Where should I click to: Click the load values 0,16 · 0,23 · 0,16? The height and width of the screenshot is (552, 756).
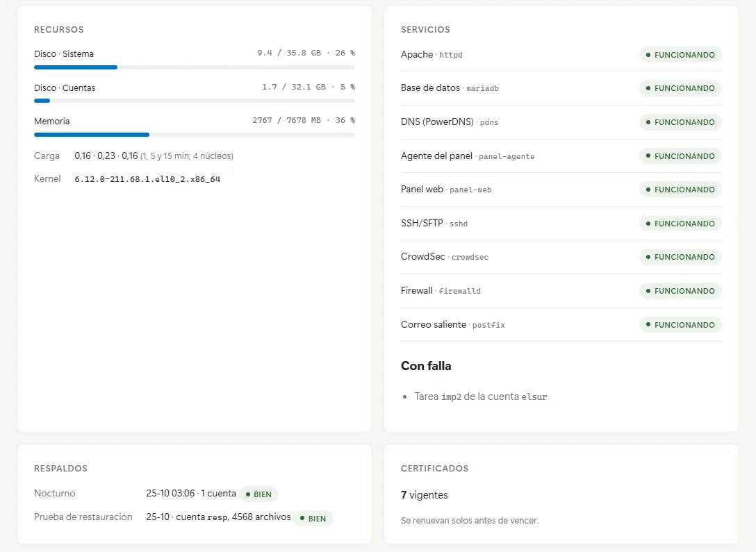coord(106,156)
